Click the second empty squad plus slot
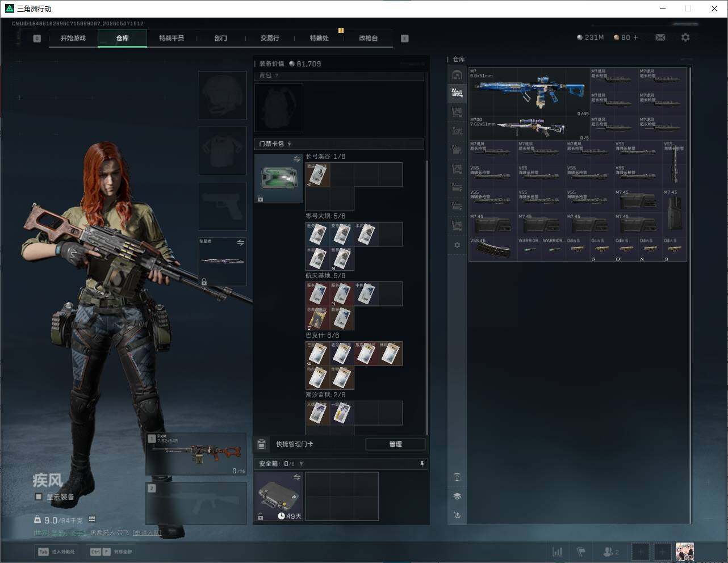 pyautogui.click(x=662, y=552)
